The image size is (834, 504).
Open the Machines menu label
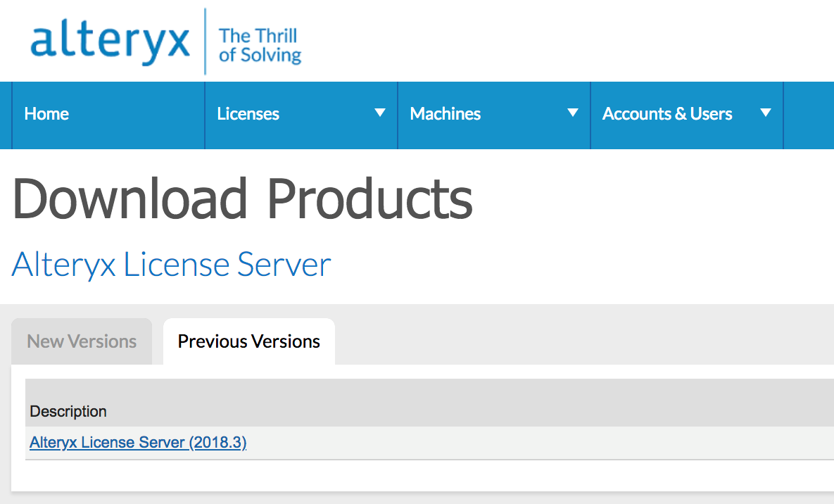(x=445, y=114)
